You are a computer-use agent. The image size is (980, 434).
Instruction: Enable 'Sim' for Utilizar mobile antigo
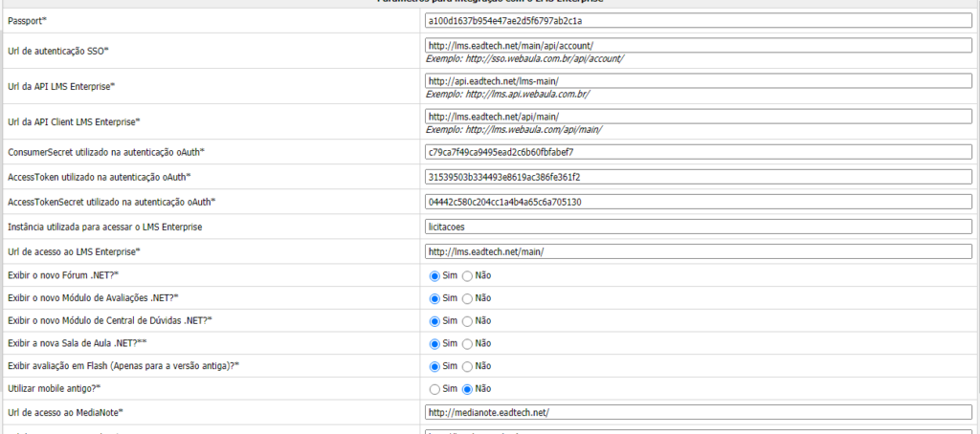click(435, 389)
